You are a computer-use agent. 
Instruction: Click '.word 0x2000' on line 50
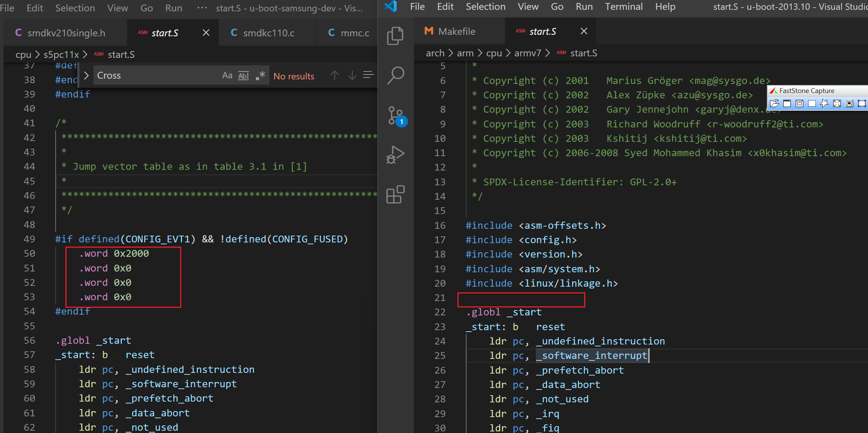tap(114, 253)
